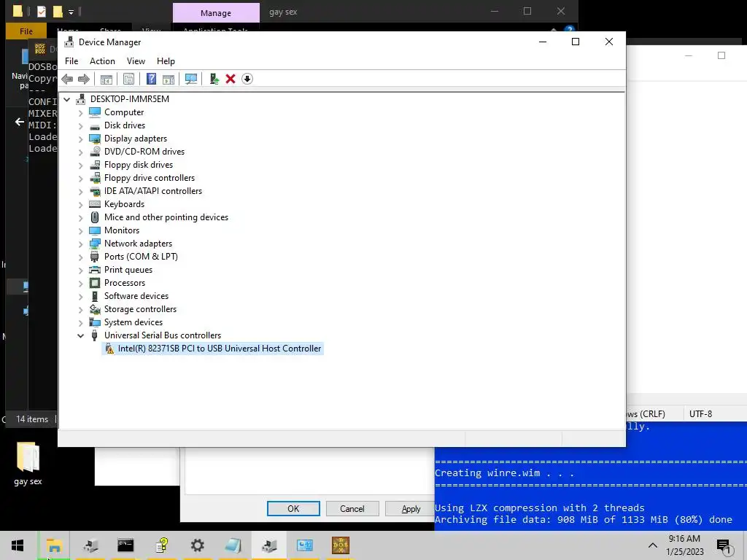Expand the DVD/CD-ROM drives category
The width and height of the screenshot is (747, 560).
(80, 152)
